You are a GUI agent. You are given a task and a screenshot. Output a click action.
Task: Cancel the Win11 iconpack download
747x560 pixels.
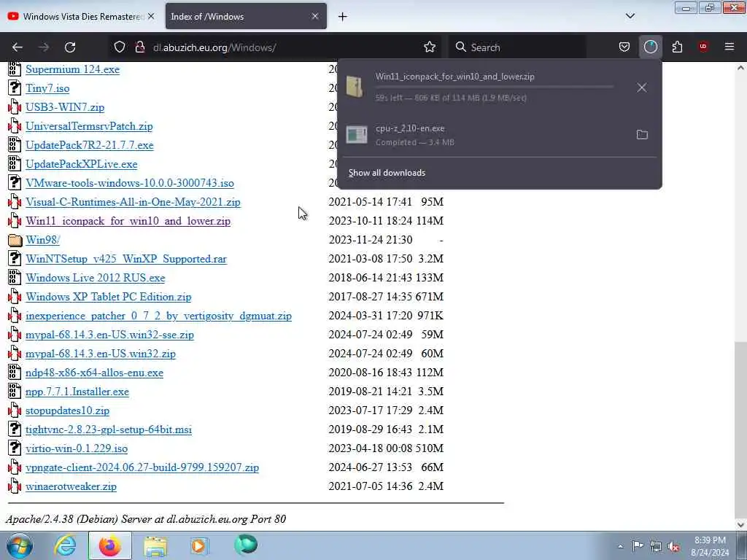click(642, 87)
